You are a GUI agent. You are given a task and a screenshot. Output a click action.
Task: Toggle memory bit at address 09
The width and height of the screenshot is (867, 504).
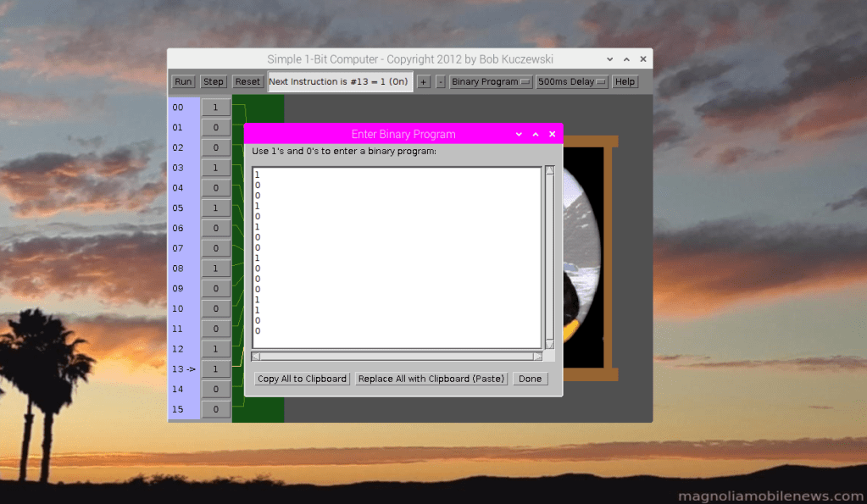[215, 289]
